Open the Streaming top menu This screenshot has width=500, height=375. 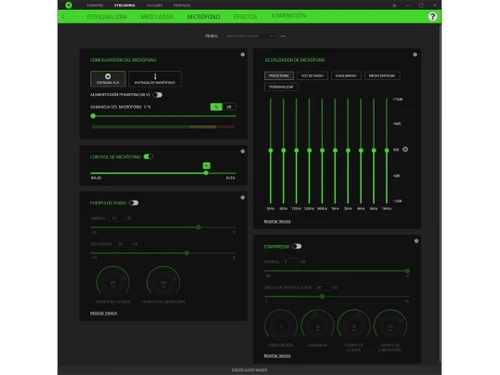click(124, 5)
